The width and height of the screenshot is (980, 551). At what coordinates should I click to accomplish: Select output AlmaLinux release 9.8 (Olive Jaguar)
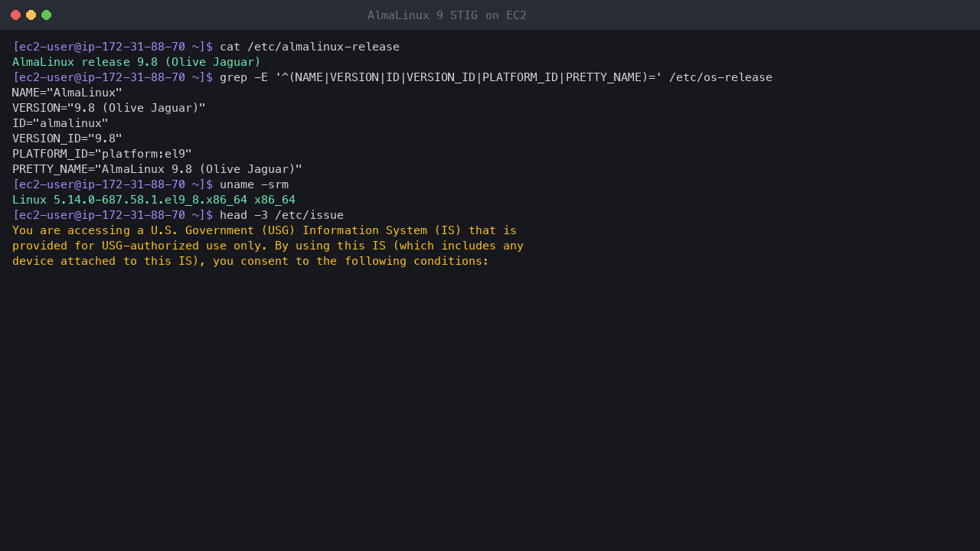point(136,62)
